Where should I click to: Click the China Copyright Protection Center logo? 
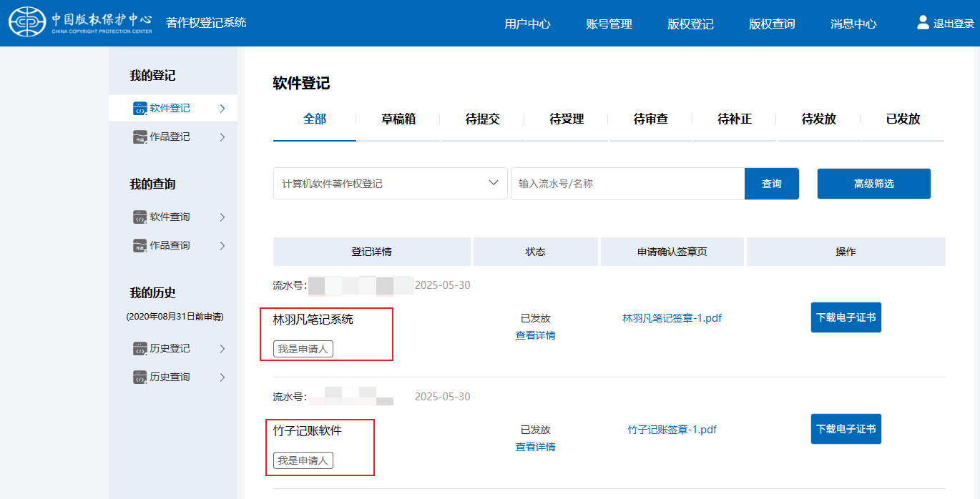pyautogui.click(x=81, y=22)
